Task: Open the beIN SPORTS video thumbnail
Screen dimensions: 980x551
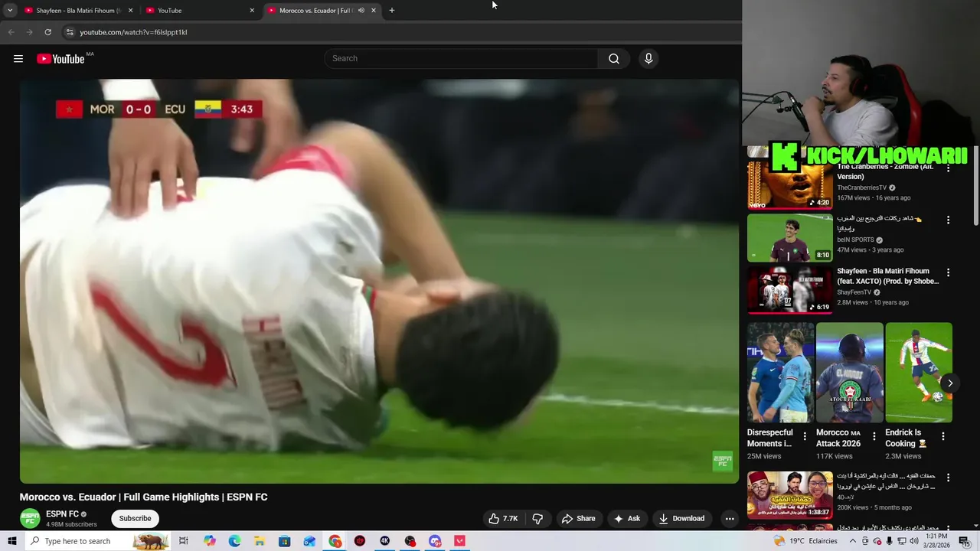Action: point(789,238)
